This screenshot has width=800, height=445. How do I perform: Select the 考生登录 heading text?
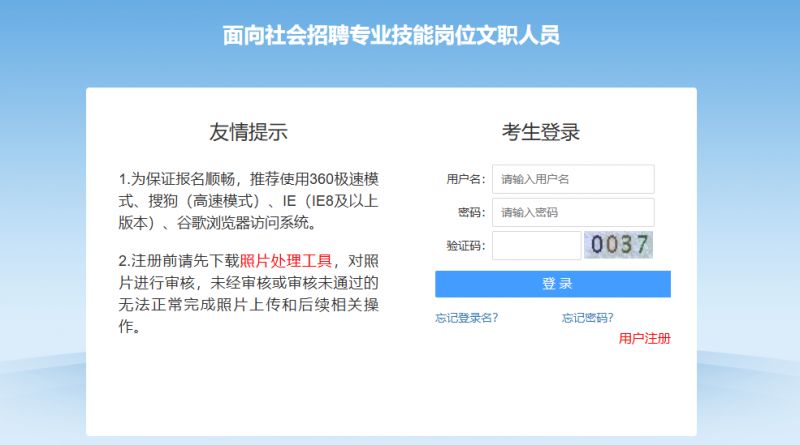[541, 132]
